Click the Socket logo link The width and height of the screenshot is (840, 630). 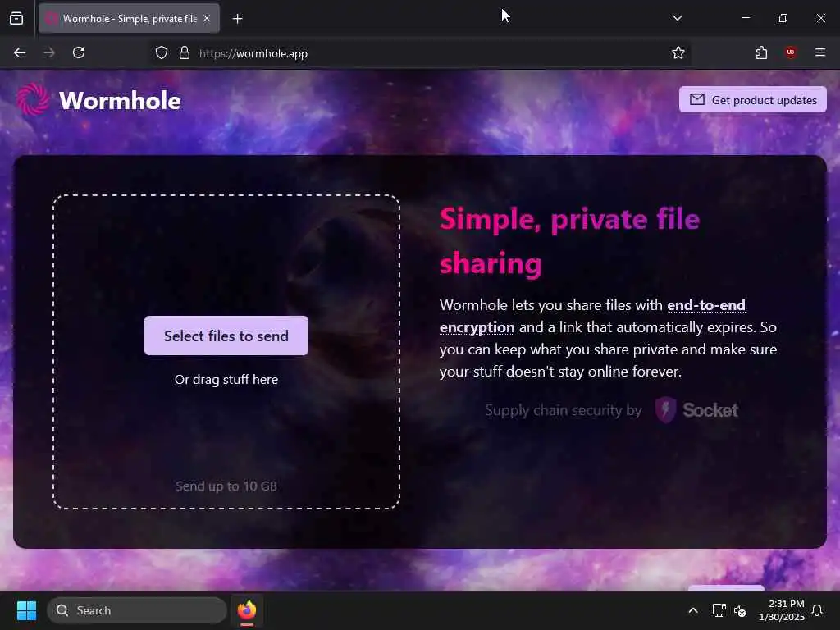(x=696, y=410)
